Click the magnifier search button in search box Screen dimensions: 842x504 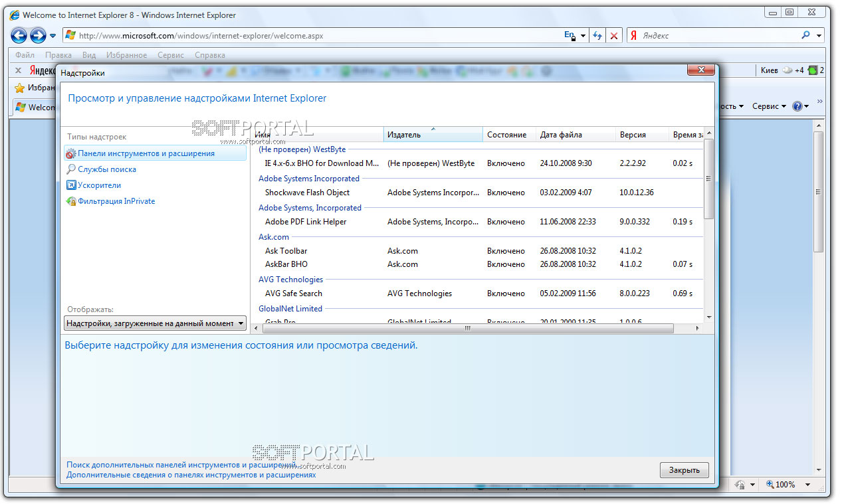coord(806,36)
